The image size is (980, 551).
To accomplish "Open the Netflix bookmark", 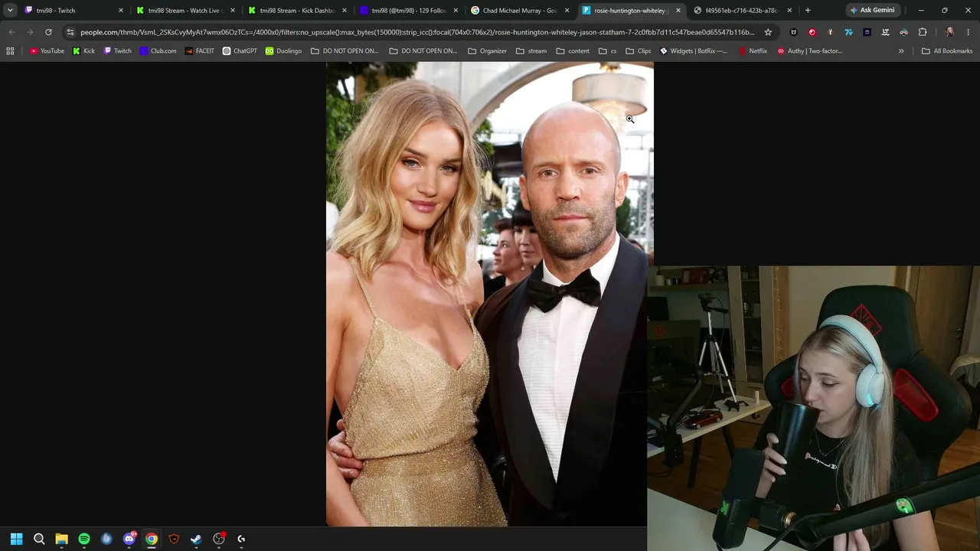I will point(753,51).
